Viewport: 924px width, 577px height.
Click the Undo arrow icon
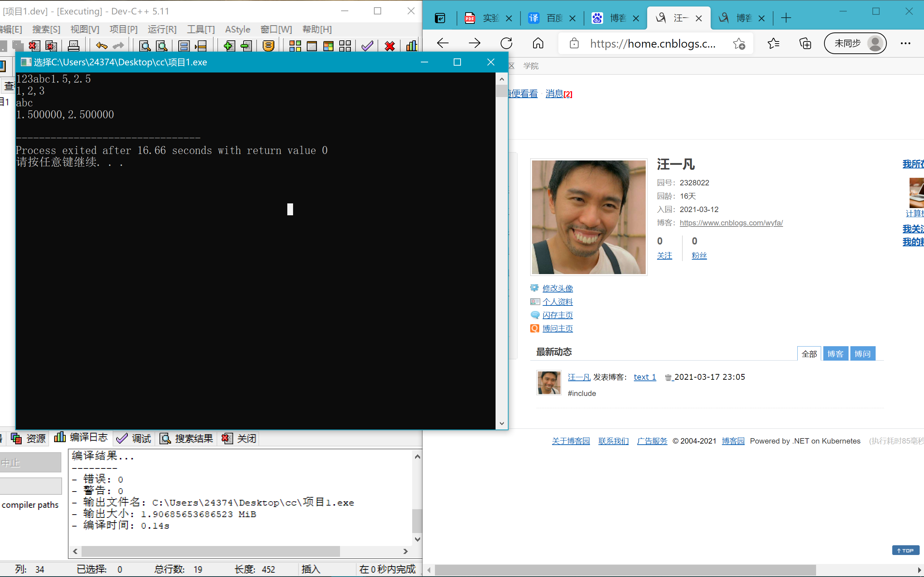coord(101,46)
